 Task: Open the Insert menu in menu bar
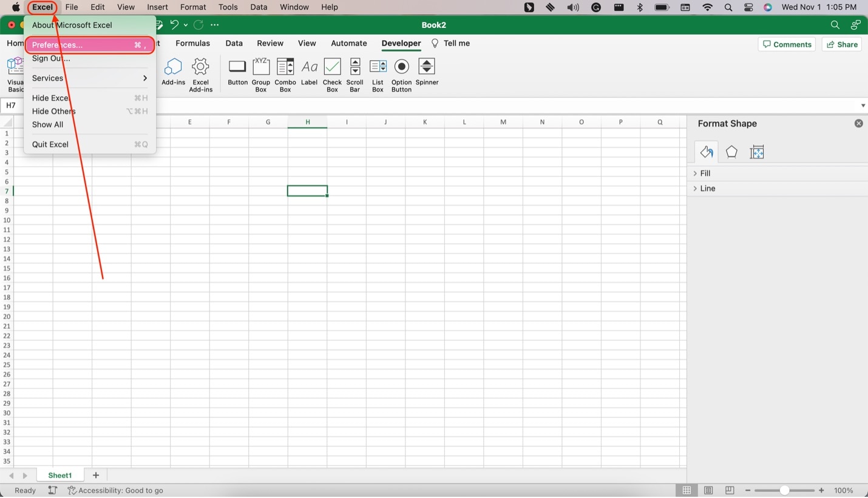tap(157, 7)
